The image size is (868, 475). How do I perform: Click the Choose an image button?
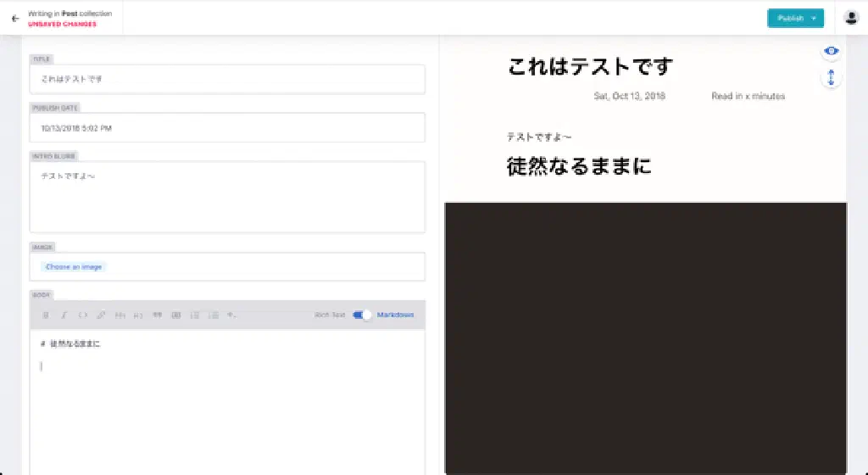tap(74, 266)
